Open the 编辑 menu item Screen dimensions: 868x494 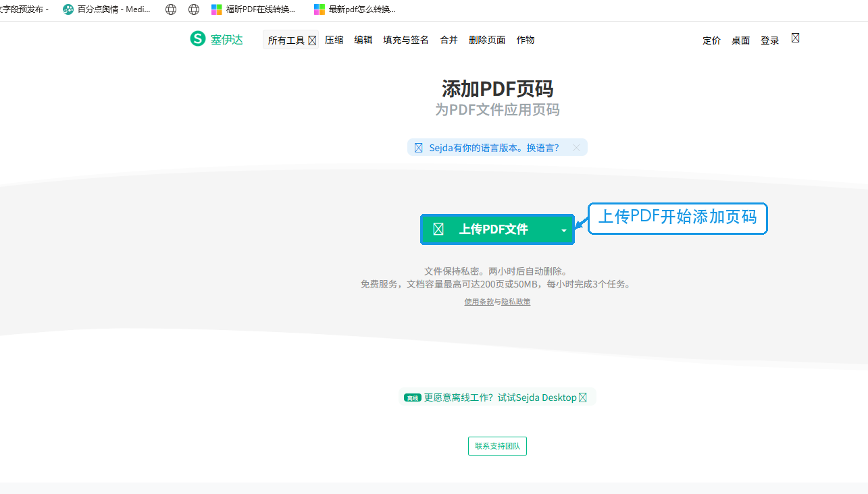tap(363, 40)
